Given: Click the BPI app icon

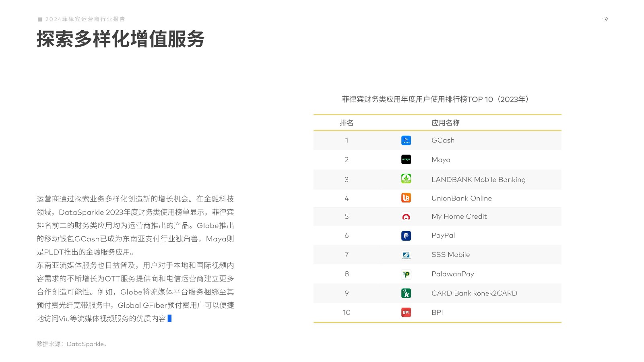Looking at the screenshot, I should (x=406, y=312).
